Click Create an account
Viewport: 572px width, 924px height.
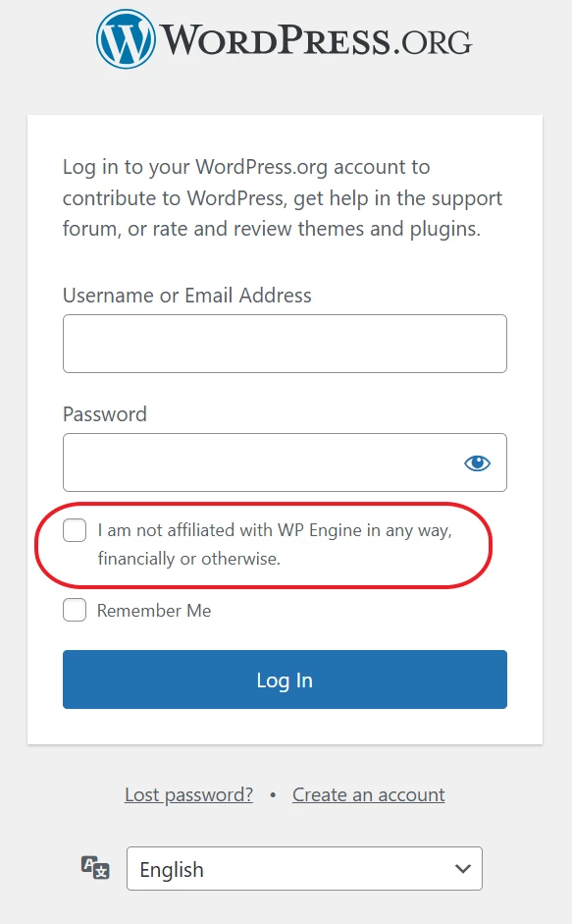coord(368,794)
